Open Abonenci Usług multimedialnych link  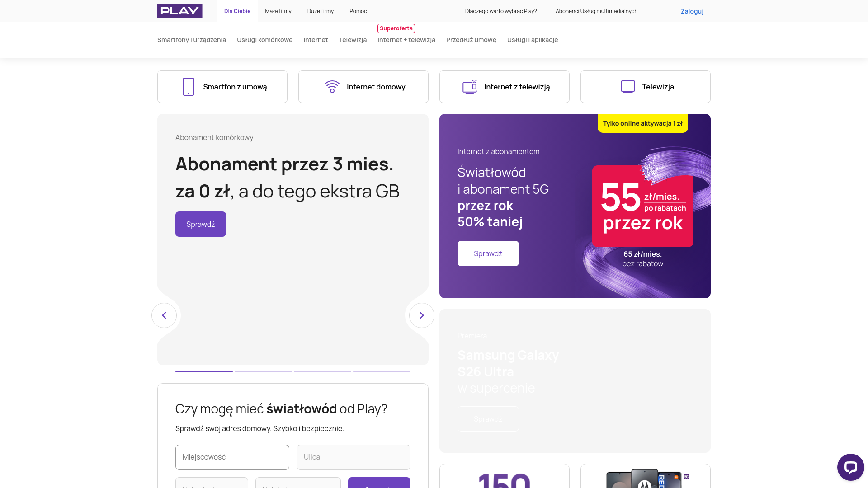coord(596,11)
